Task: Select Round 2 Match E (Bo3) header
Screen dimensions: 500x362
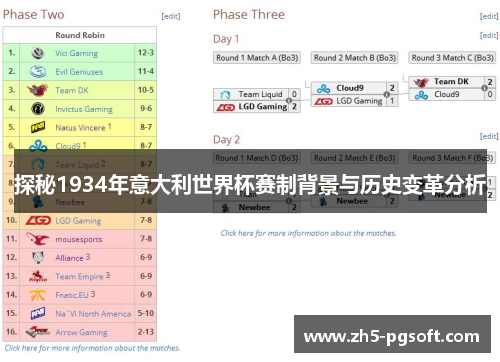Action: click(x=355, y=158)
